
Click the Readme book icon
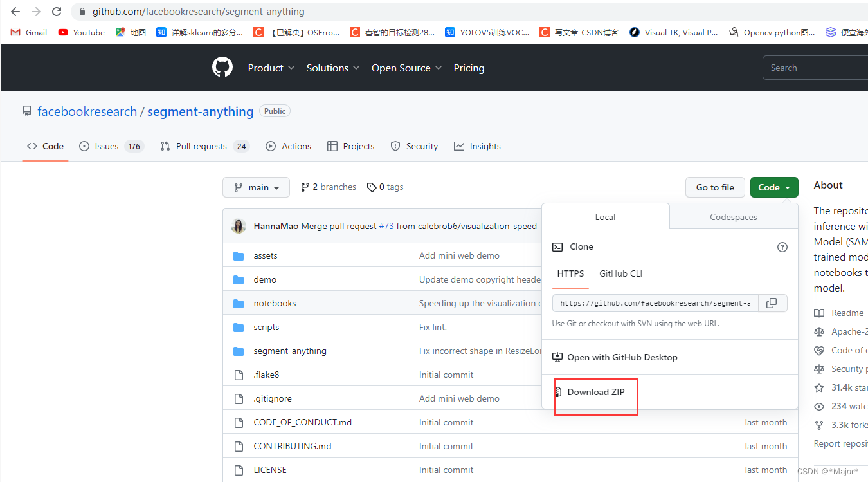point(819,313)
